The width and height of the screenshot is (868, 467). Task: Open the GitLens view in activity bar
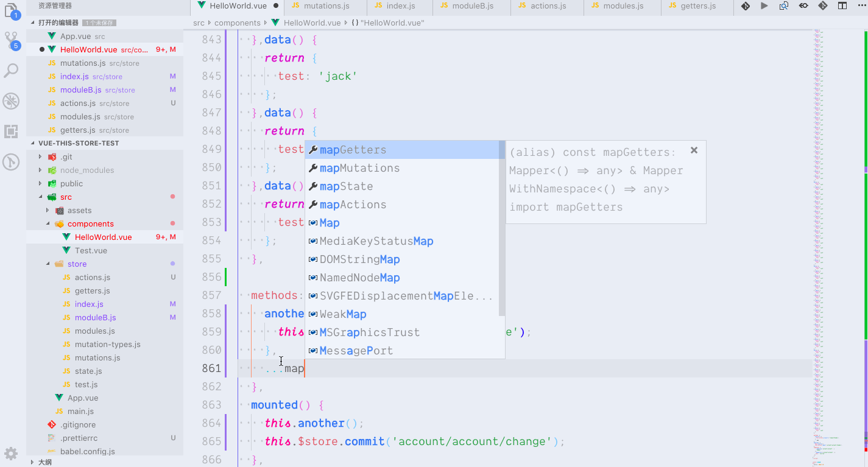(x=11, y=161)
